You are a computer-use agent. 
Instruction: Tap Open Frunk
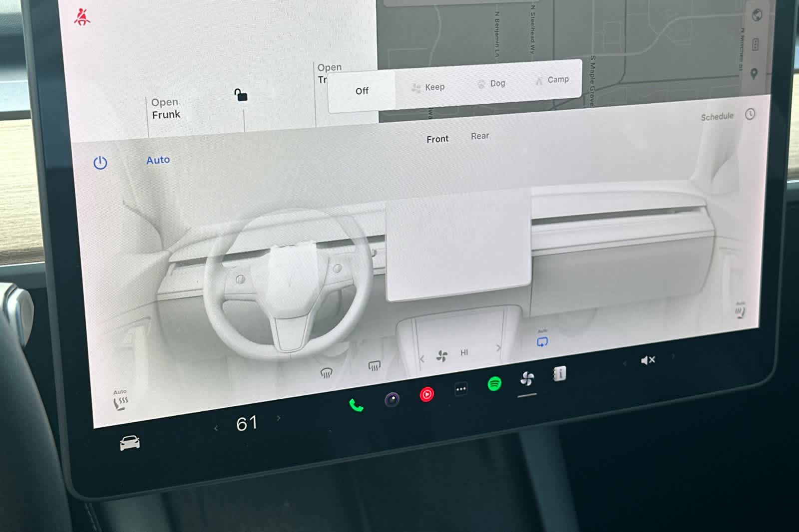[x=166, y=109]
